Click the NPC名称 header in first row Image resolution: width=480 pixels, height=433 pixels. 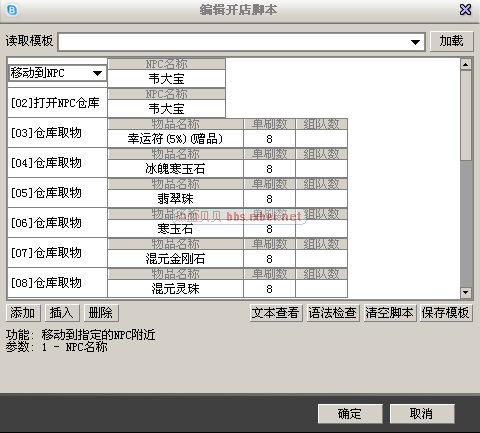[166, 64]
